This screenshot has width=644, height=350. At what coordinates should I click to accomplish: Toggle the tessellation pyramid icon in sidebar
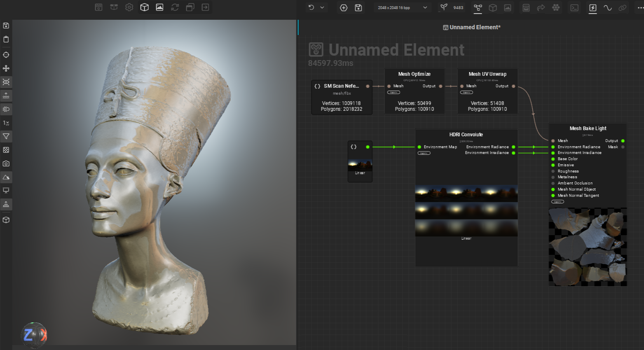click(6, 204)
